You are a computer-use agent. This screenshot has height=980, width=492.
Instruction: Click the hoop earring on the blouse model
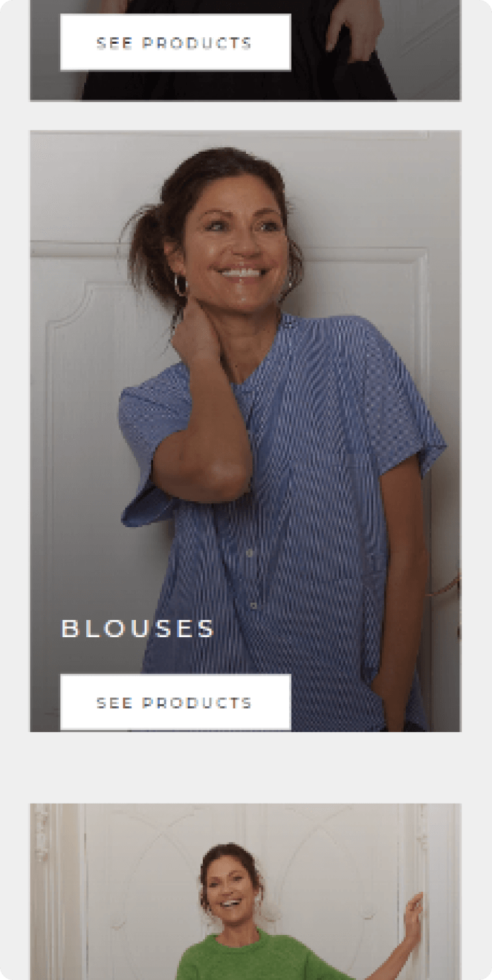180,285
